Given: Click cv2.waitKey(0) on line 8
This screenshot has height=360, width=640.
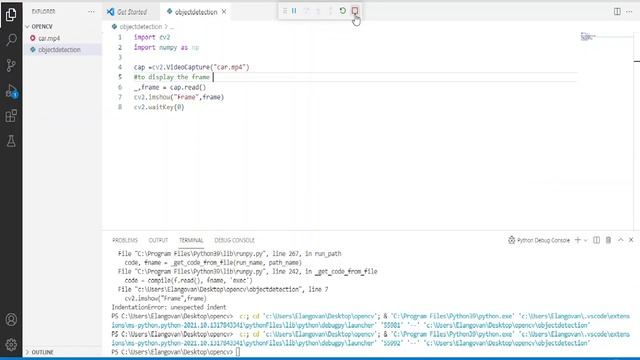Looking at the screenshot, I should [159, 107].
